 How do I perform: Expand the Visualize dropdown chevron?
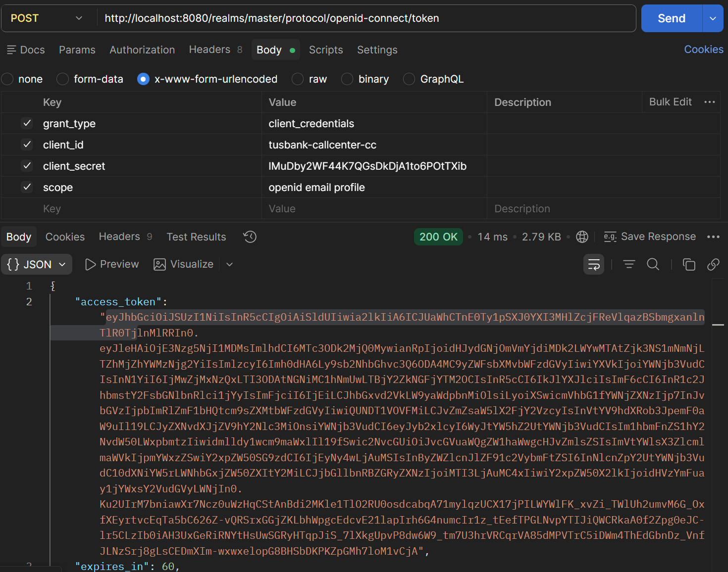230,265
